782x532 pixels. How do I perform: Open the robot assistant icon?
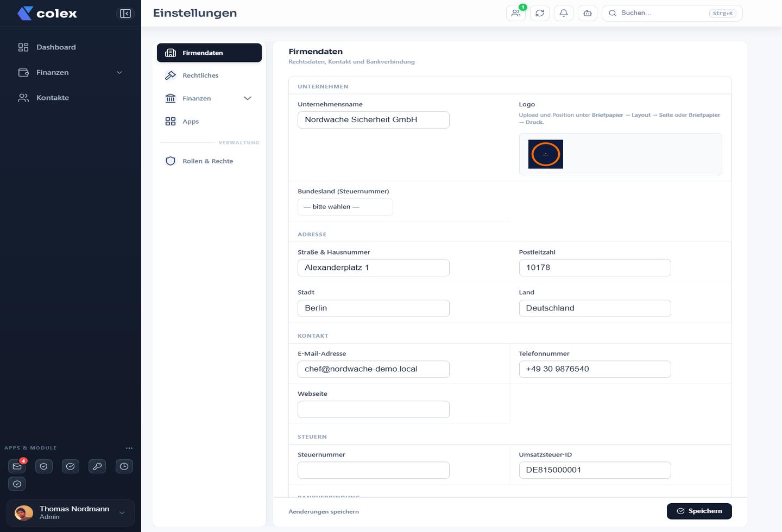588,13
